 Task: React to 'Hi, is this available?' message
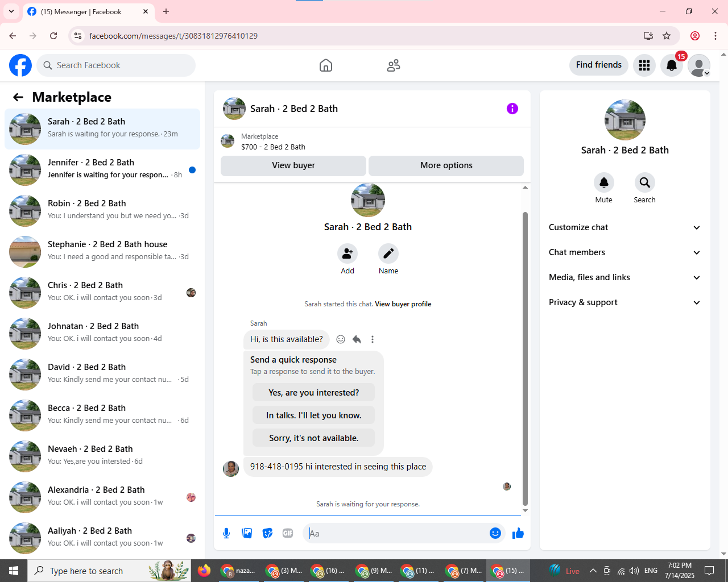[341, 339]
